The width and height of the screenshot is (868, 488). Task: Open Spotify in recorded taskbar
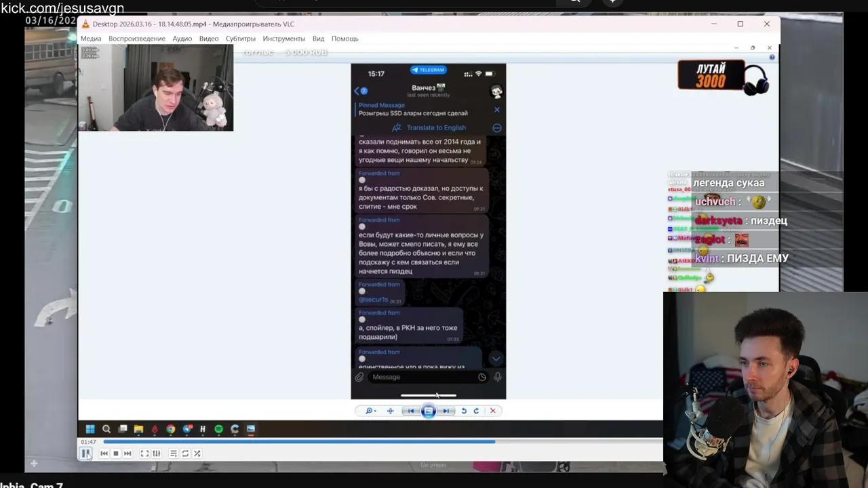pos(218,429)
